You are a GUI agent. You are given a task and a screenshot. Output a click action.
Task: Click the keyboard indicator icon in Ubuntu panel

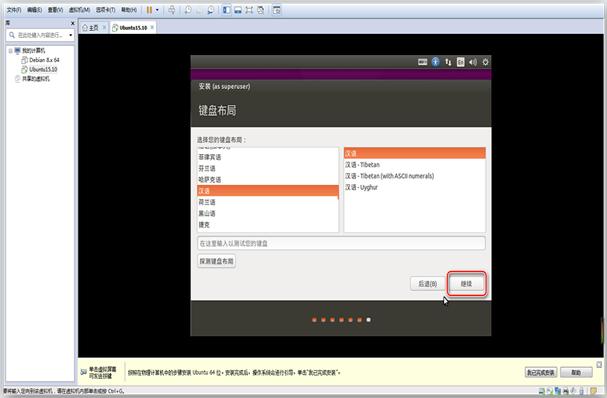point(422,62)
